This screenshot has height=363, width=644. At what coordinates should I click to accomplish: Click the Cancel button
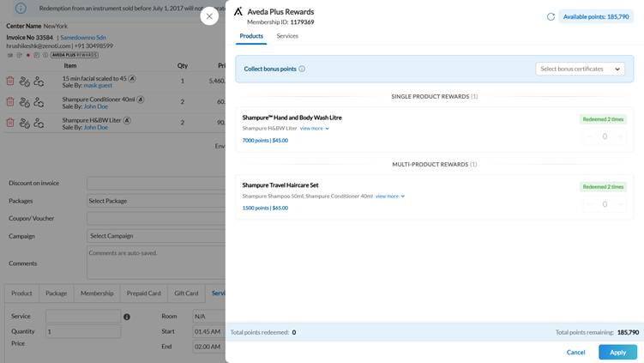click(x=575, y=353)
